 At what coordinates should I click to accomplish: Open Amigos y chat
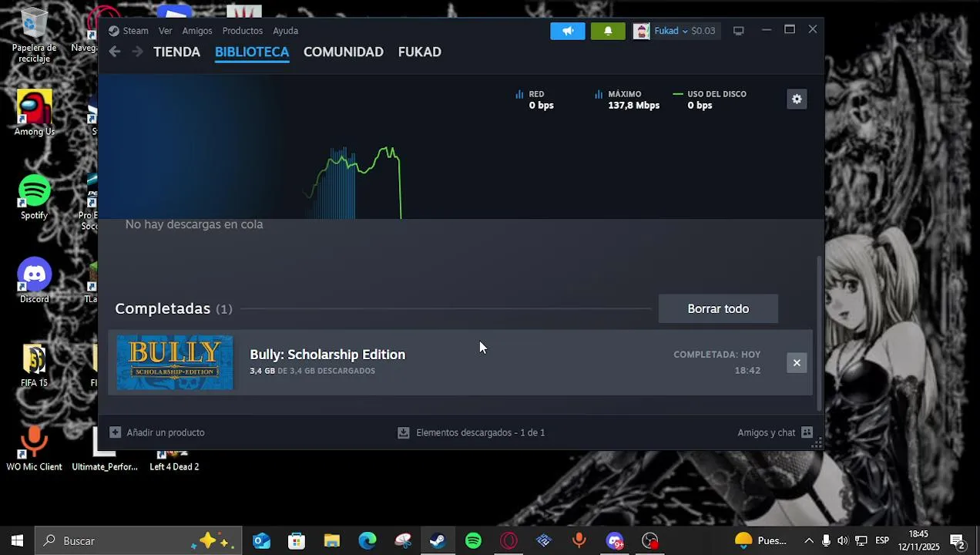click(x=775, y=432)
